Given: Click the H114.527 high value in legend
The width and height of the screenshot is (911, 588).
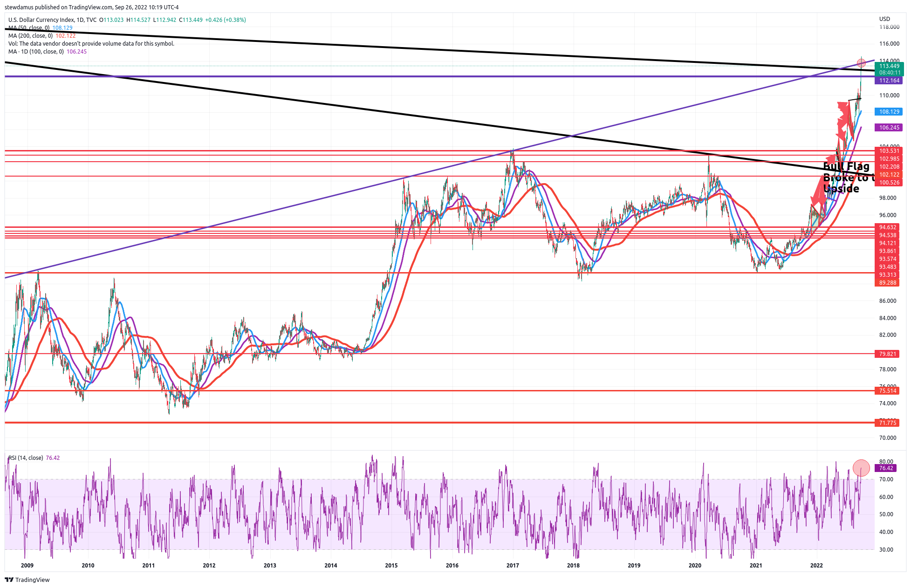Looking at the screenshot, I should tap(138, 20).
